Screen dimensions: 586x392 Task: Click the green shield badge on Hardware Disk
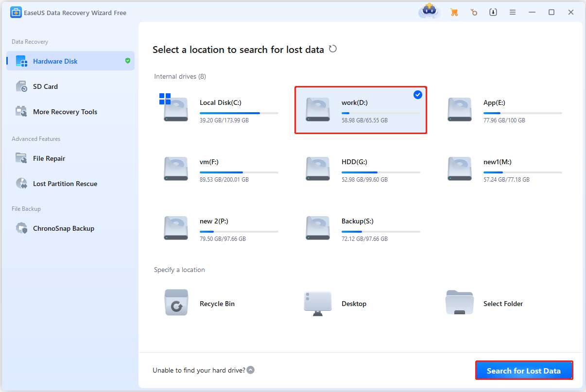[128, 61]
